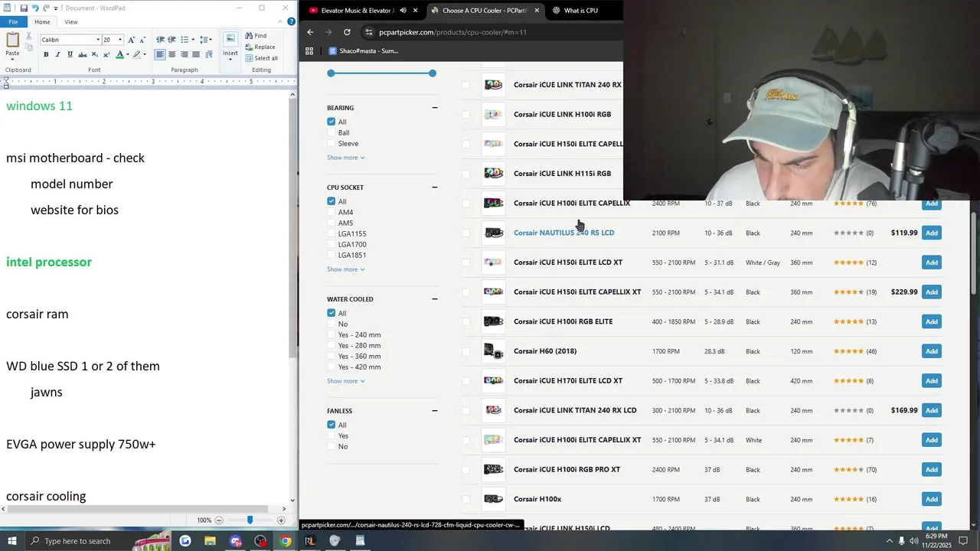Screen dimensions: 980x551
Task: Check the LGA1700 socket filter
Action: tap(332, 244)
